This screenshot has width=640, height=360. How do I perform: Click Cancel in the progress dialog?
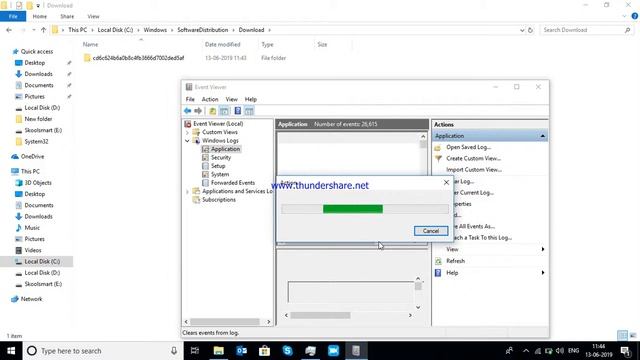click(431, 231)
